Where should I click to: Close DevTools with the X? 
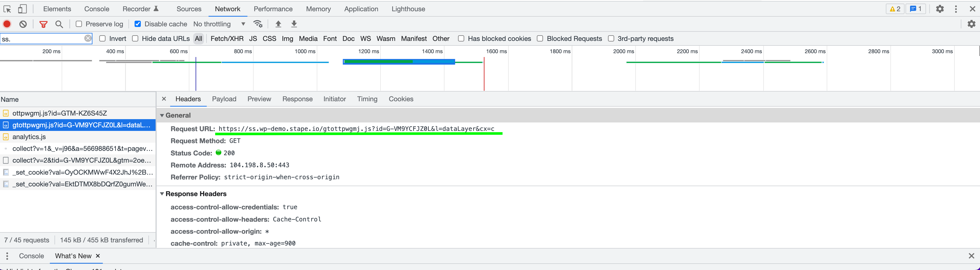click(x=972, y=9)
